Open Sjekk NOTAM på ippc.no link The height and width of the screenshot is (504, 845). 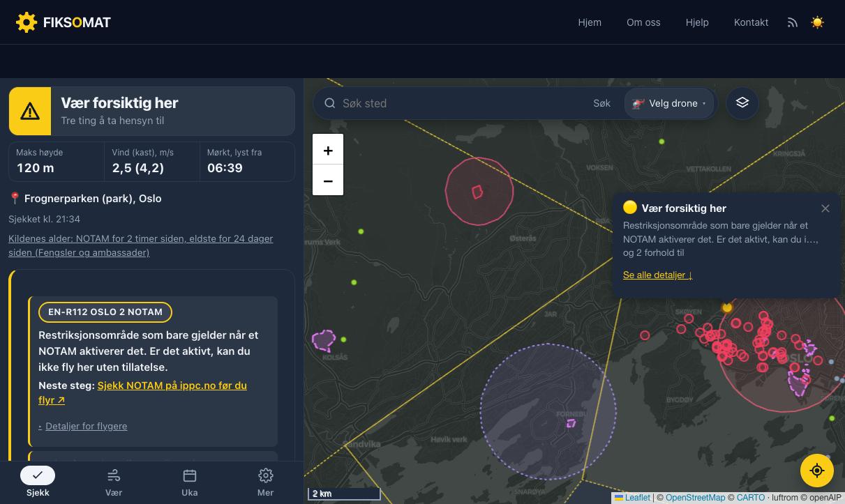pos(143,392)
